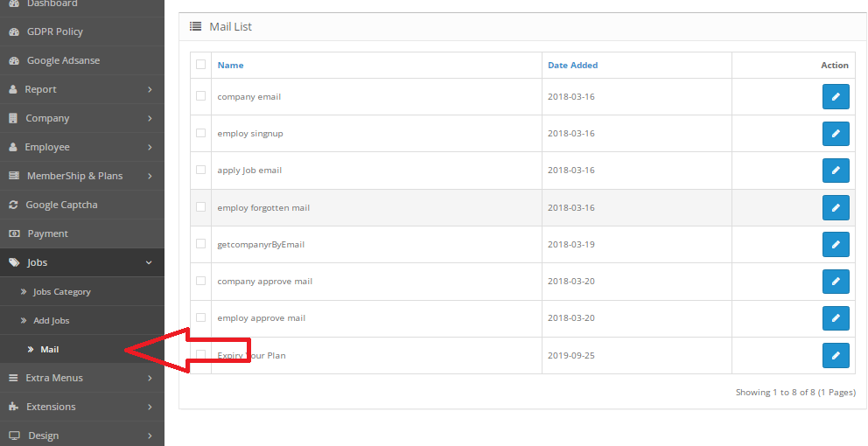Go to Add Jobs in sidebar

click(51, 321)
